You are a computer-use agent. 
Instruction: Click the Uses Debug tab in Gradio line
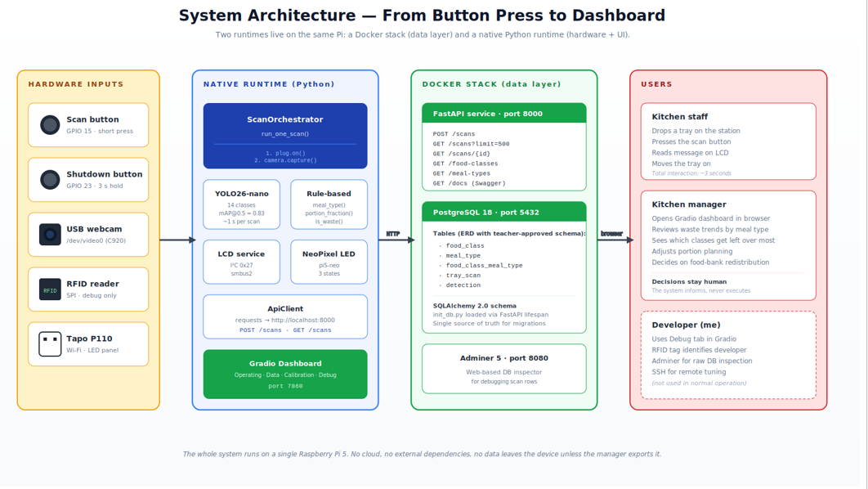point(694,339)
